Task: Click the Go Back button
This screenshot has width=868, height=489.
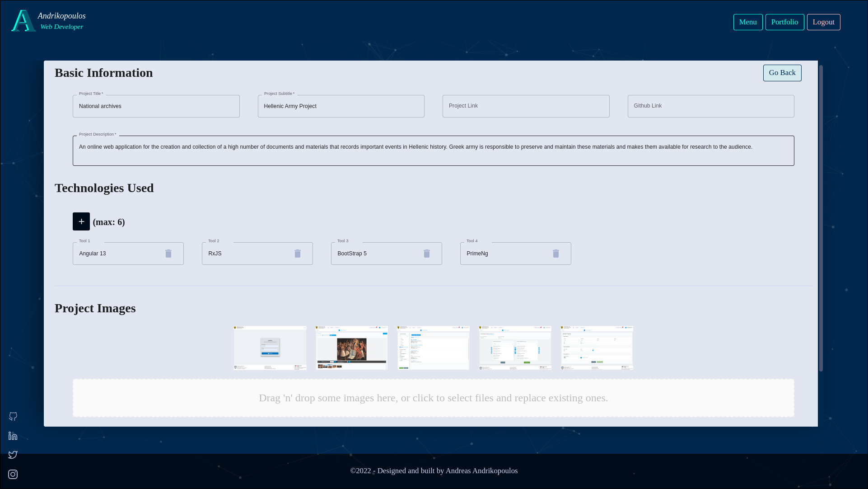Action: point(782,73)
